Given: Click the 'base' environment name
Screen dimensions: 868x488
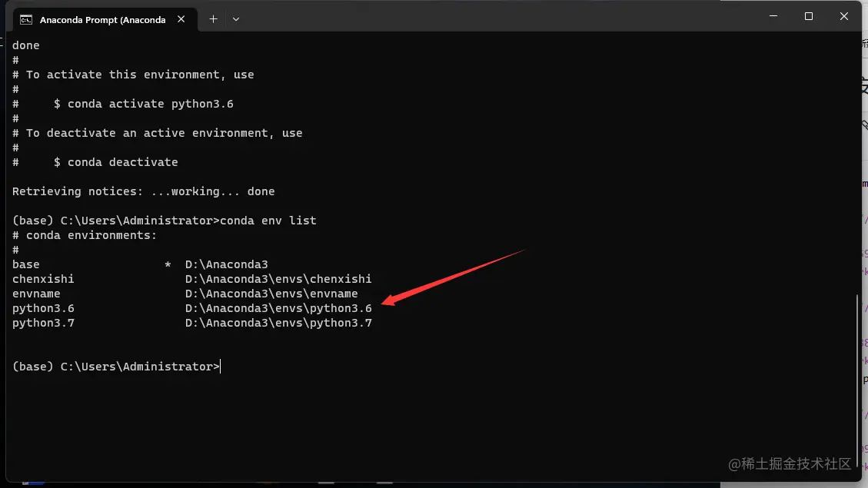Looking at the screenshot, I should coord(26,264).
